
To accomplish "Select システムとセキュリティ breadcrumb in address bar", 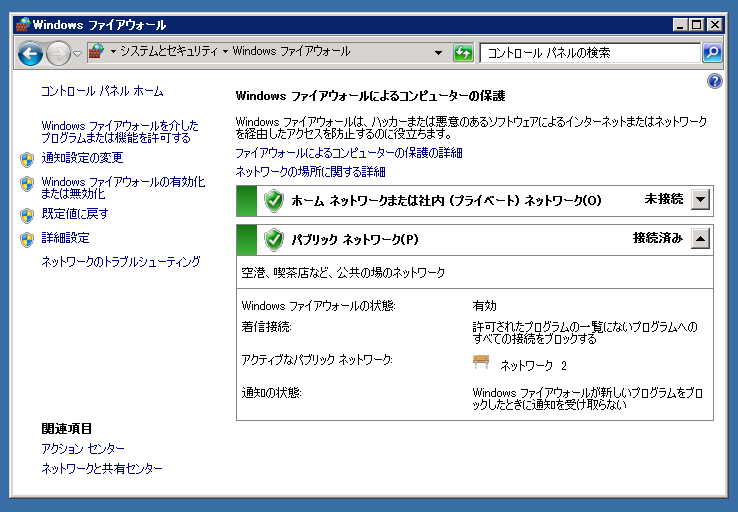I will tap(169, 51).
